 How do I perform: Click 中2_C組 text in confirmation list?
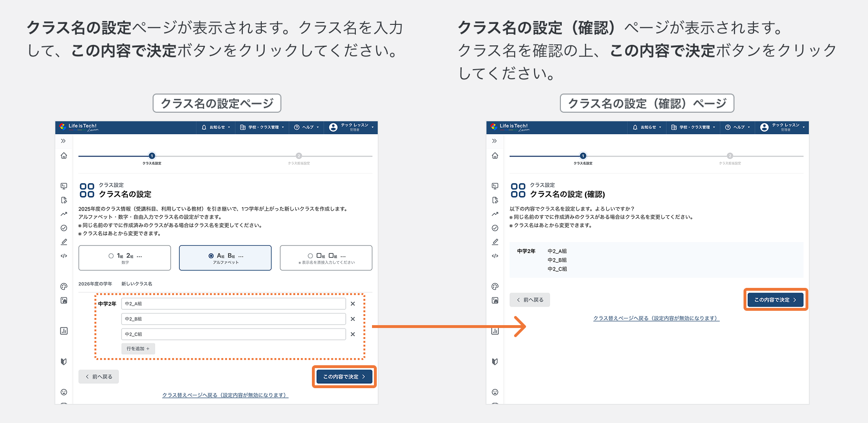pos(557,269)
